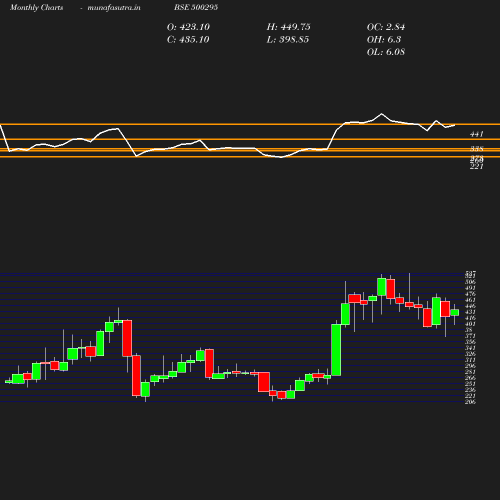
Task: Click the '371' price axis label
Action: pos(470,336)
